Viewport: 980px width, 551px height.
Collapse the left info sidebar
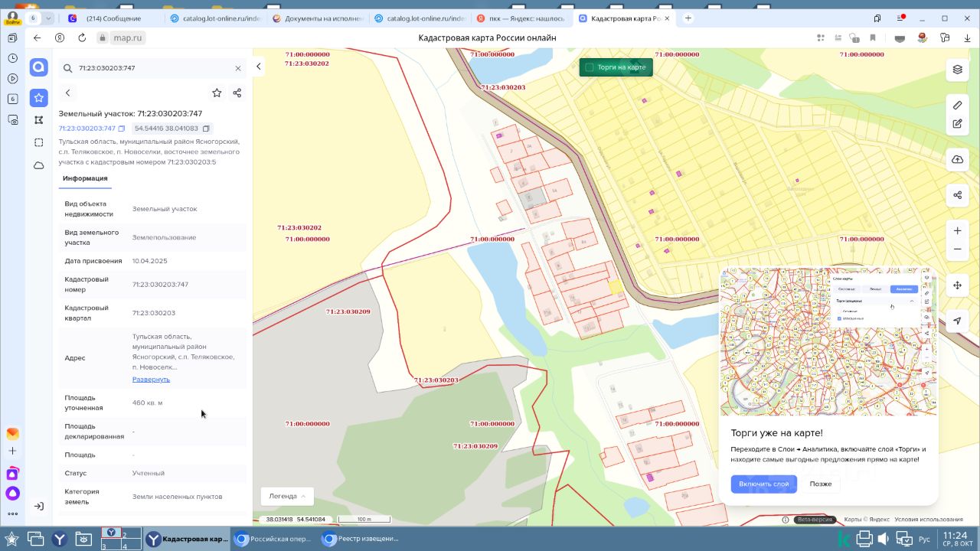click(x=259, y=67)
